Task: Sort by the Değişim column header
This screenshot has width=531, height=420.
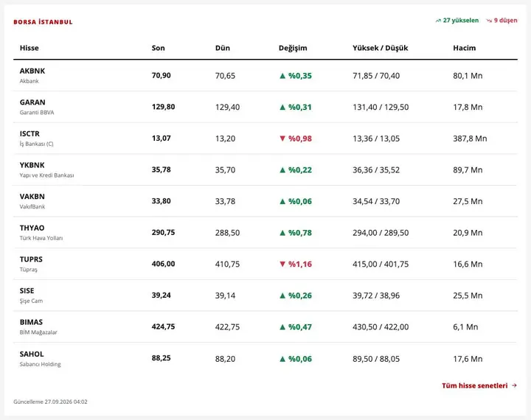Action: click(x=293, y=48)
